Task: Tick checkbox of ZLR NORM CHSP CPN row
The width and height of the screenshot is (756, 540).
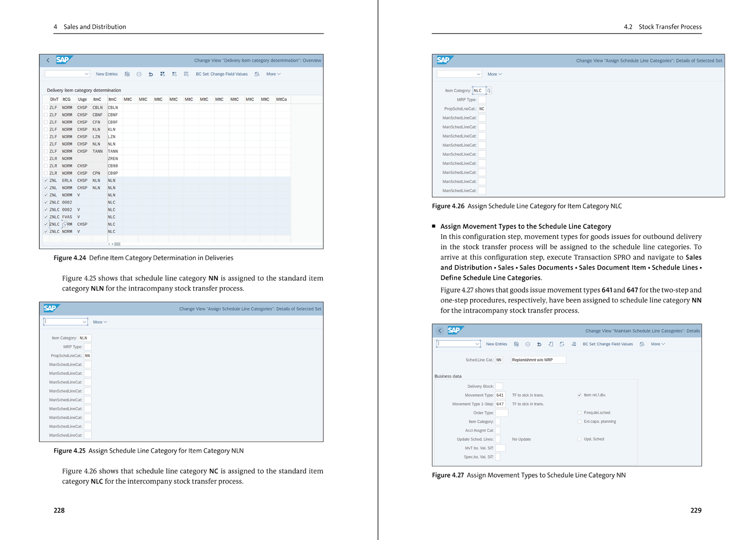Action: [46, 174]
